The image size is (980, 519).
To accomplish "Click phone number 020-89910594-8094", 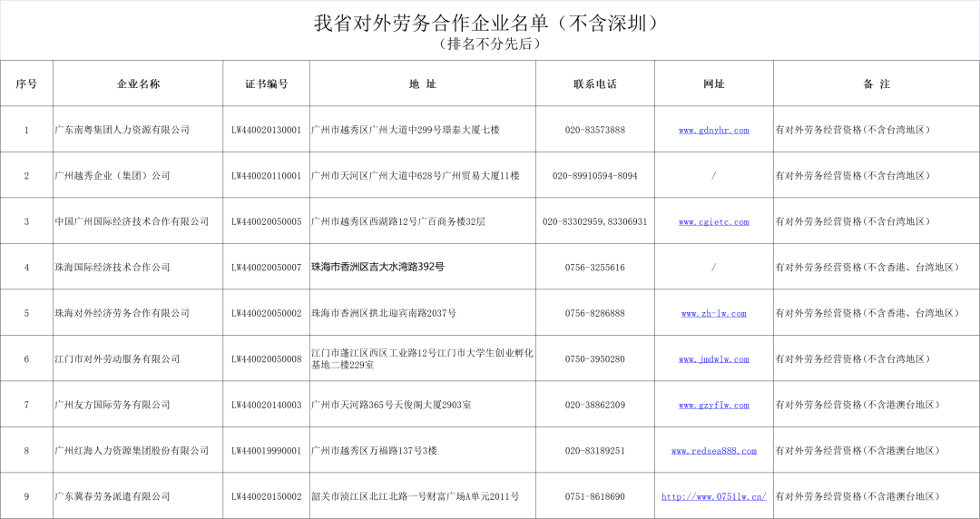I will pos(595,176).
